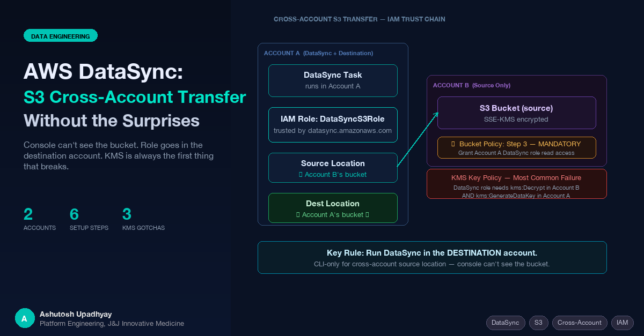Click the Source Location box
Screen dimensions: 644x336
[x=333, y=169]
